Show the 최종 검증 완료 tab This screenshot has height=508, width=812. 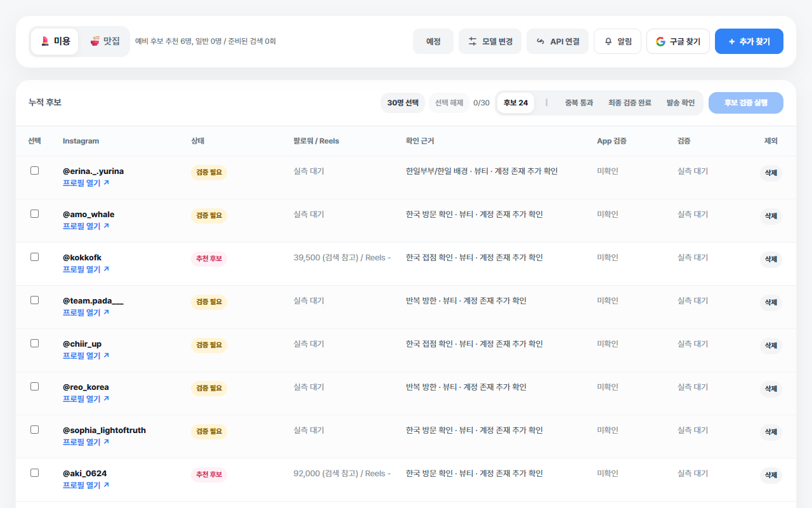[x=630, y=103]
